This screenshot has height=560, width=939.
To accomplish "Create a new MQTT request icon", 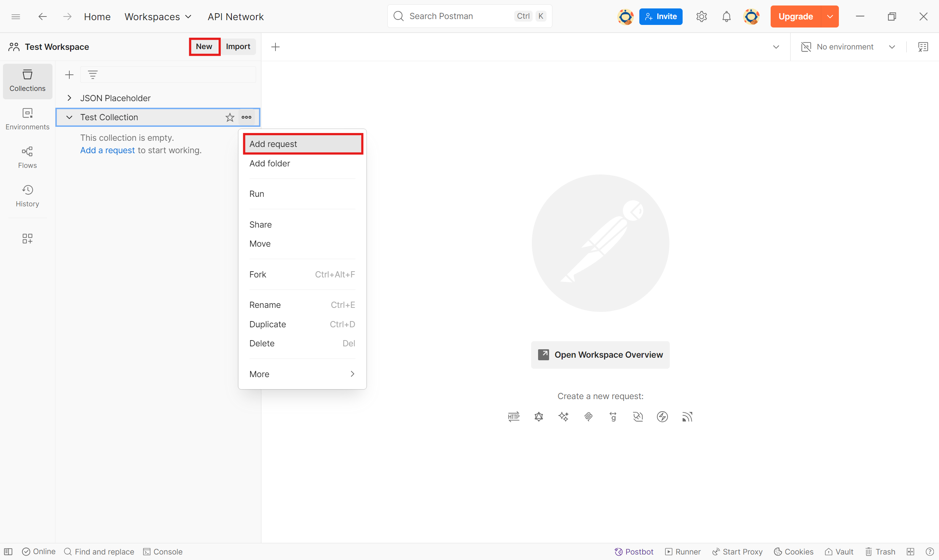I will [687, 417].
